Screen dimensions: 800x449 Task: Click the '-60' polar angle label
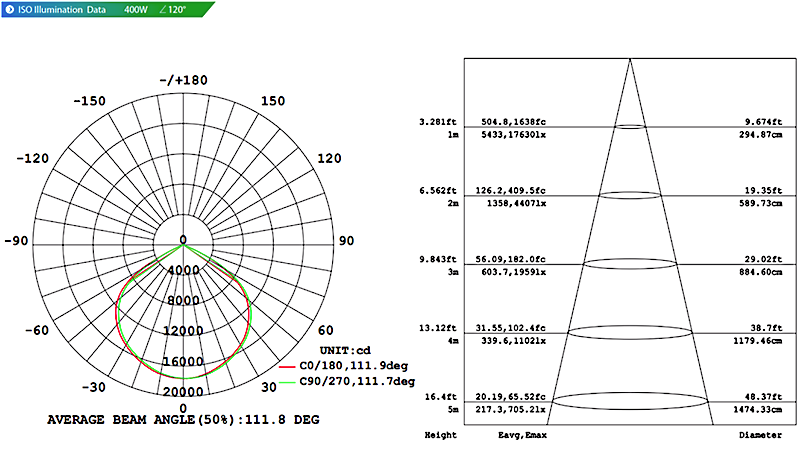pos(37,331)
